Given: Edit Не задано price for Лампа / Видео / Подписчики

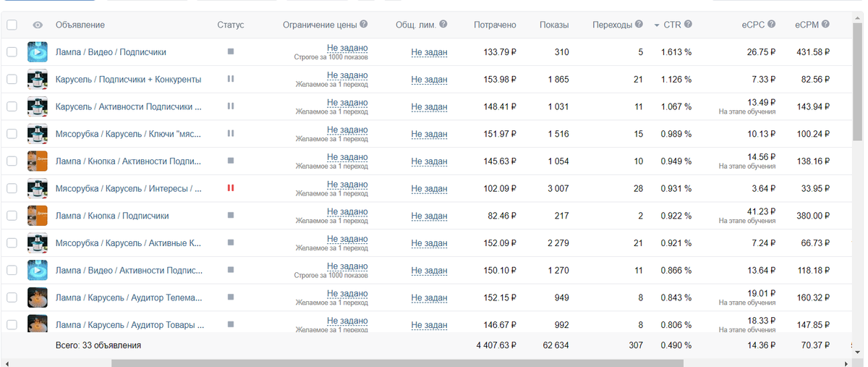Looking at the screenshot, I should 347,48.
